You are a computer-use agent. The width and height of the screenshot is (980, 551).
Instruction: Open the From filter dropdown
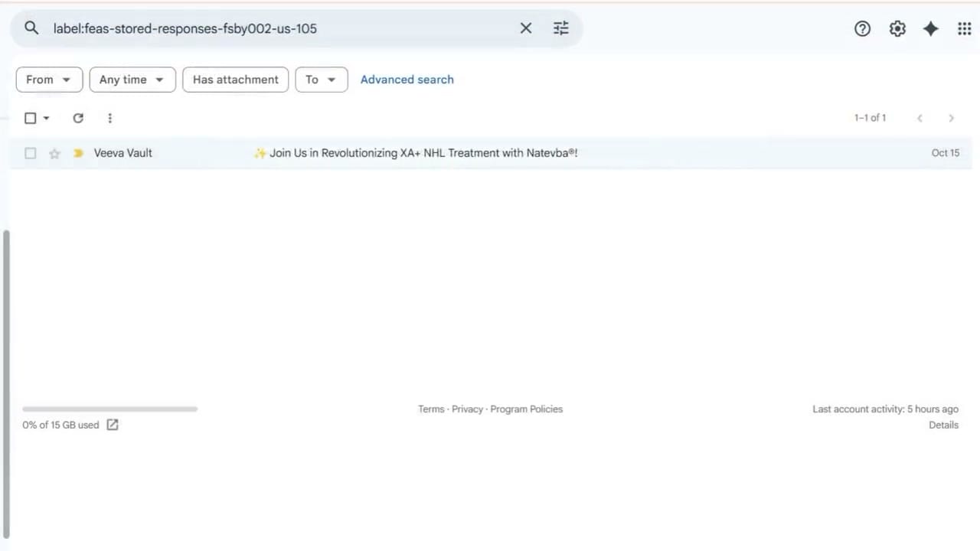(49, 80)
